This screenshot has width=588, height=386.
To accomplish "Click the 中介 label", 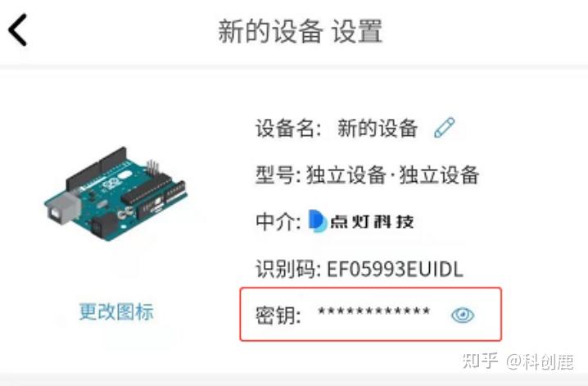I will pos(278,222).
